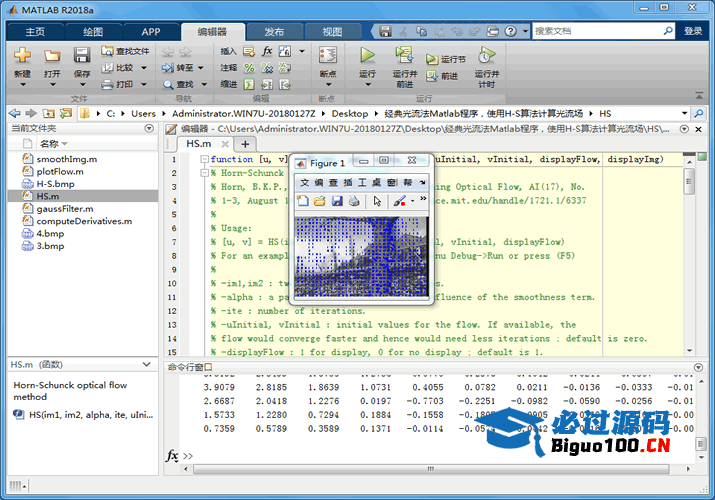Click the command window horizontal scrollbar
Image resolution: width=715 pixels, height=500 pixels.
[431, 469]
